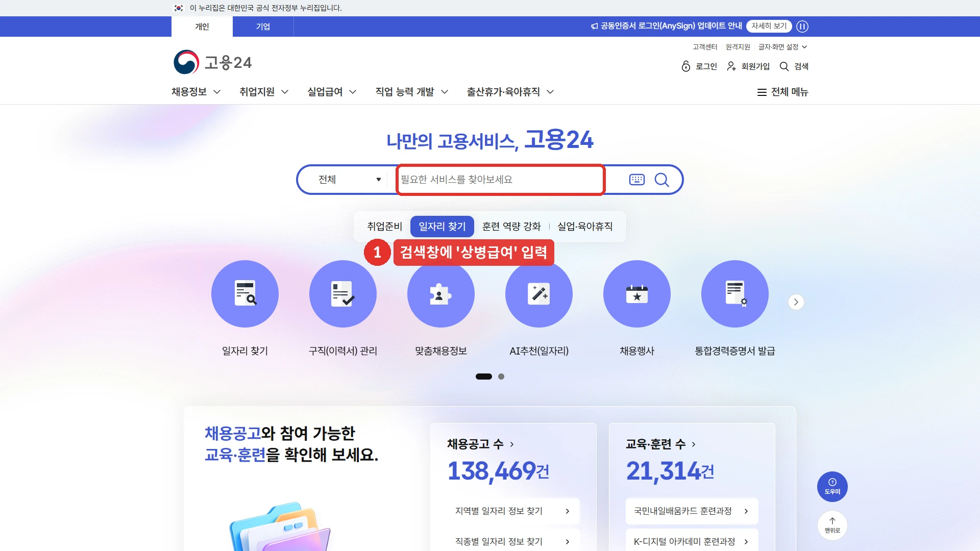Click the magnifier search icon in search bar
980x551 pixels.
pos(661,180)
